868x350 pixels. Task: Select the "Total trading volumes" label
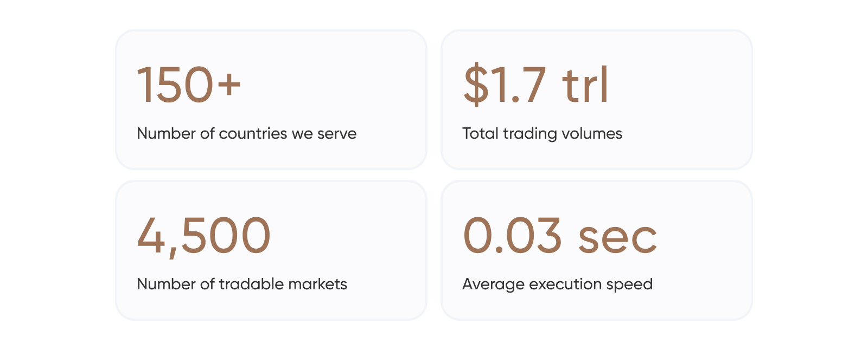[x=542, y=133]
